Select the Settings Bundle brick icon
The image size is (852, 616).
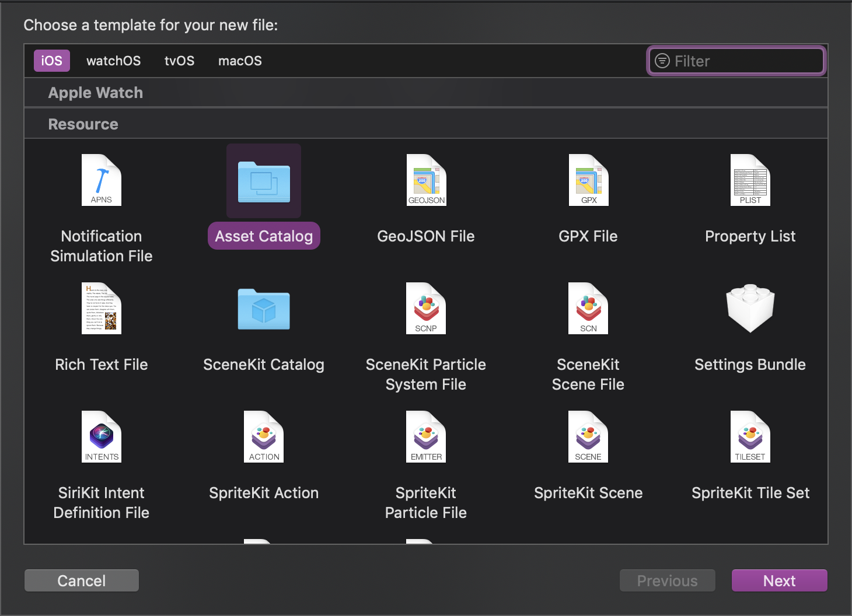point(750,308)
